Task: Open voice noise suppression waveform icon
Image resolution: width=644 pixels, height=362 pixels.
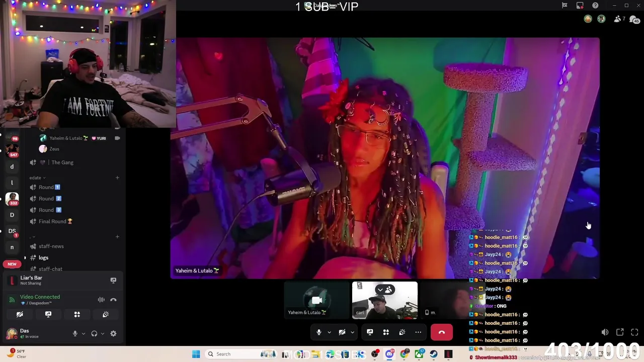Action: (101, 300)
